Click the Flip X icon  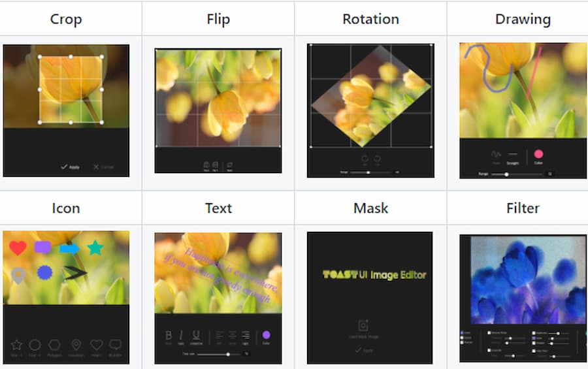(x=206, y=165)
